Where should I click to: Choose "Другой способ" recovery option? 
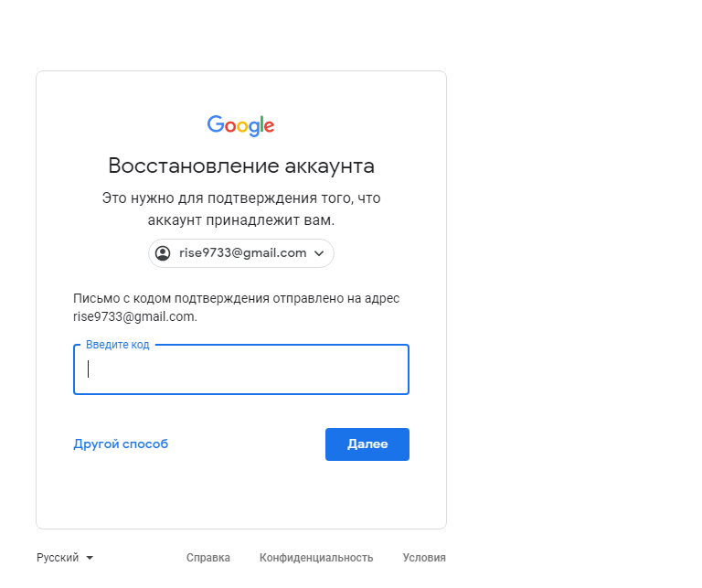click(121, 444)
